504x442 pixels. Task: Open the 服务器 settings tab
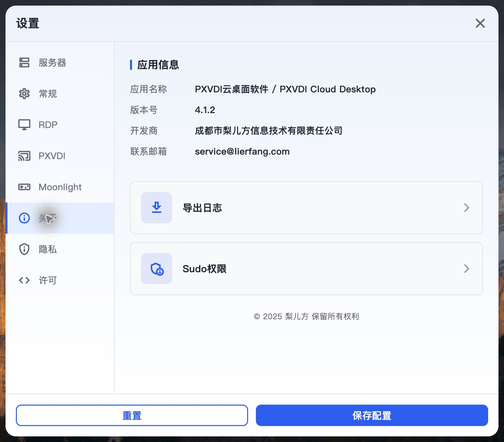(x=60, y=63)
